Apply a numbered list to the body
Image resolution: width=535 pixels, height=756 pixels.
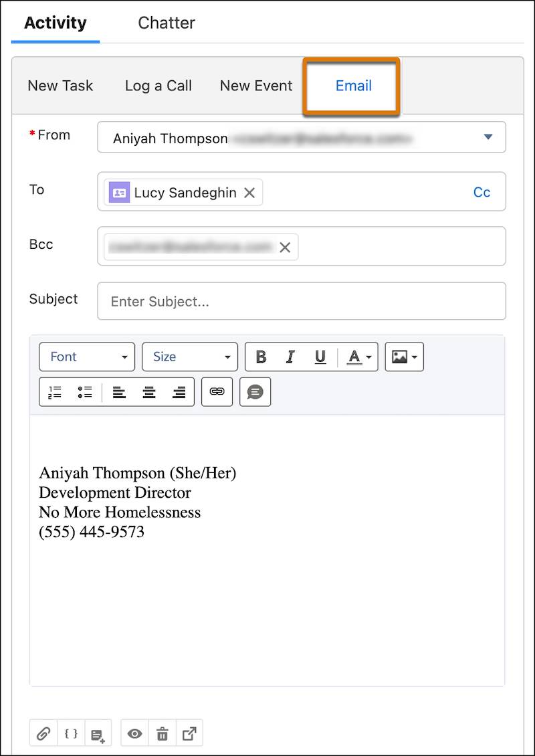(x=53, y=391)
